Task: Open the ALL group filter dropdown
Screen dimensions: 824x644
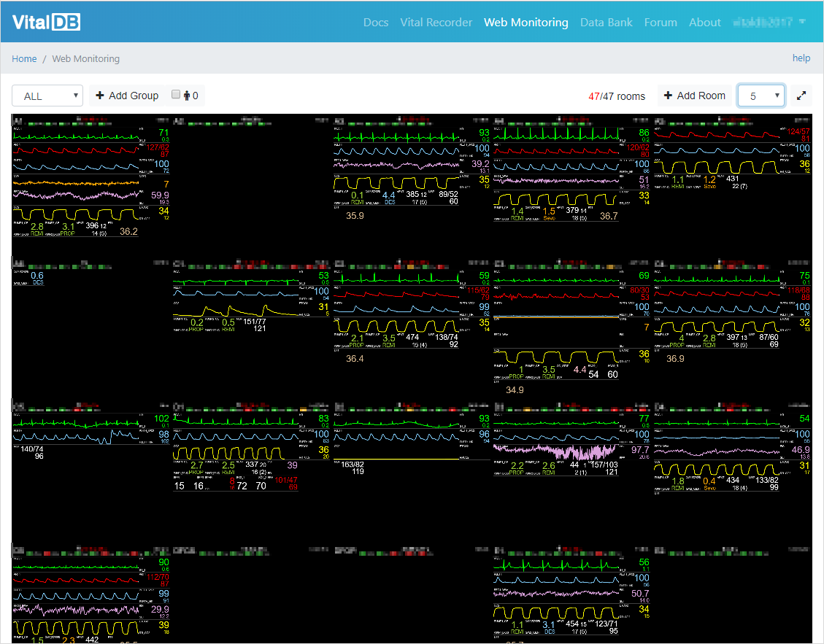Action: coord(47,96)
